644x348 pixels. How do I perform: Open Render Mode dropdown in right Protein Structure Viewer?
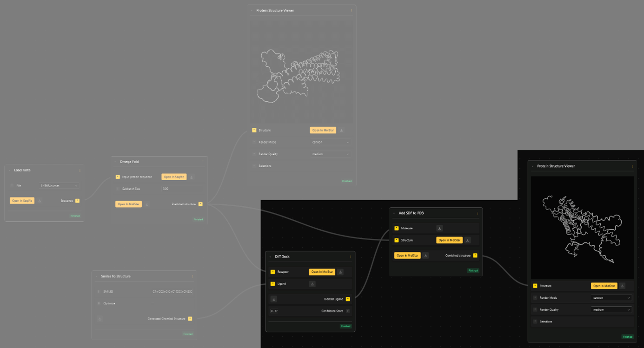(611, 298)
